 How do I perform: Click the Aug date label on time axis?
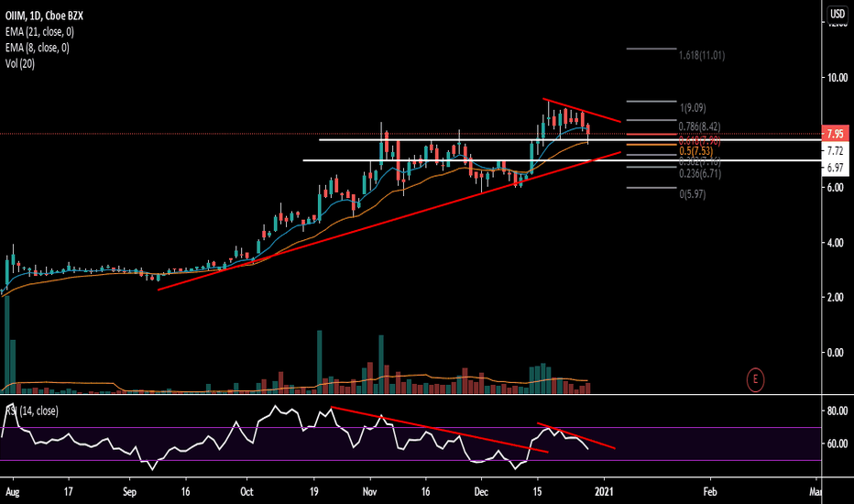[x=12, y=491]
